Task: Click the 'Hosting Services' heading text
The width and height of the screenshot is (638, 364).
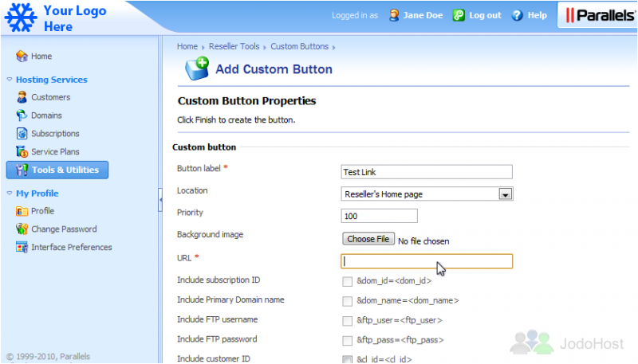Action: [x=52, y=80]
